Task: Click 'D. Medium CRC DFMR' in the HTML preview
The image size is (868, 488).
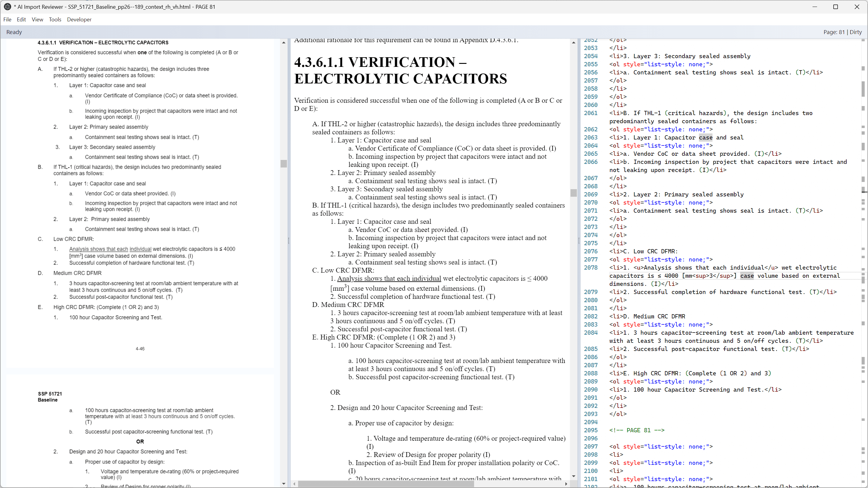Action: 348,305
